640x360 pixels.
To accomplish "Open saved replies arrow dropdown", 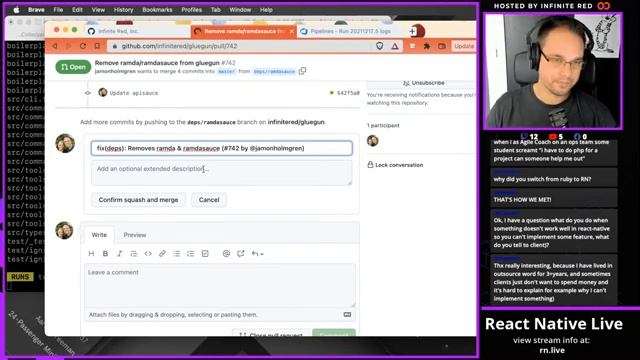I will point(257,253).
